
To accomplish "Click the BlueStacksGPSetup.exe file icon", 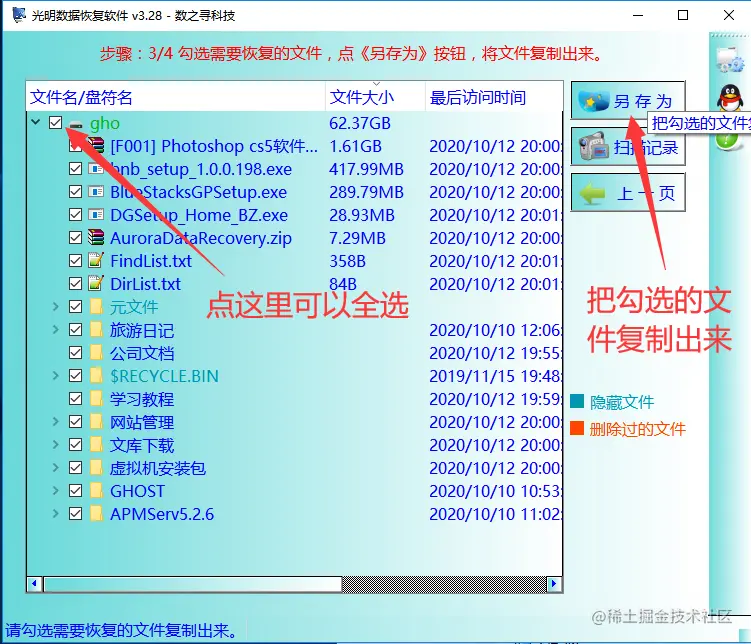I will click(96, 192).
